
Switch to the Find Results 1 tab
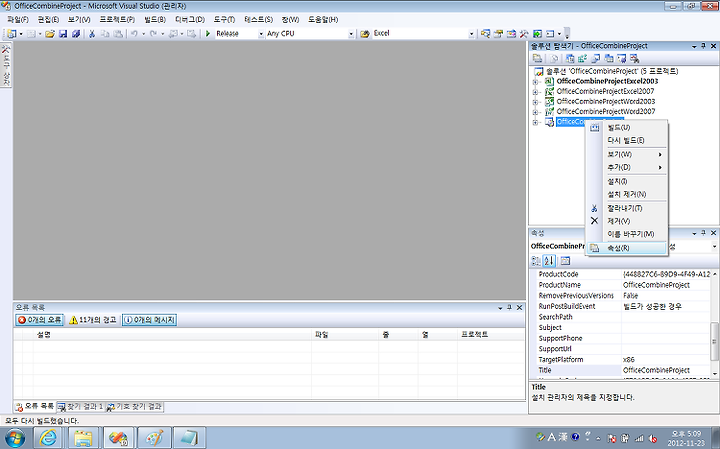pos(80,407)
